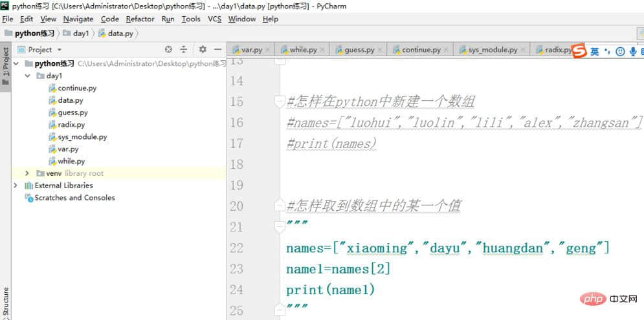Open the View menu
Image resolution: width=644 pixels, height=320 pixels.
[49, 19]
